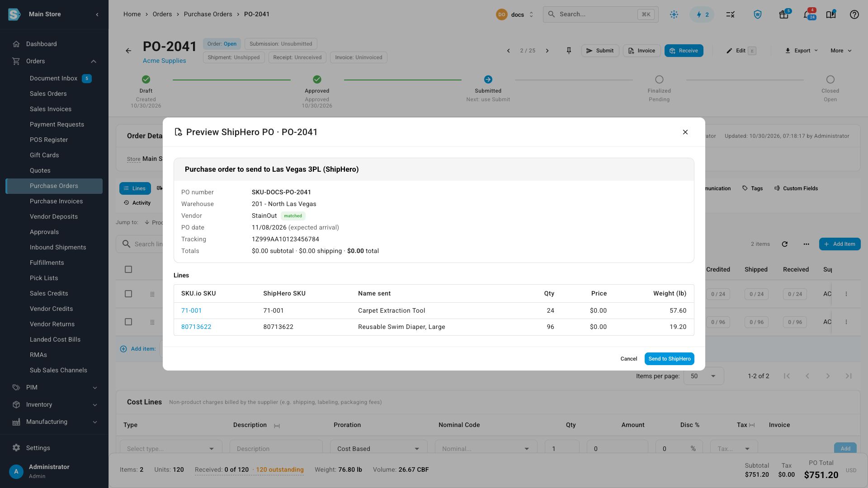Open the More dropdown menu
This screenshot has height=488, width=868.
click(841, 51)
